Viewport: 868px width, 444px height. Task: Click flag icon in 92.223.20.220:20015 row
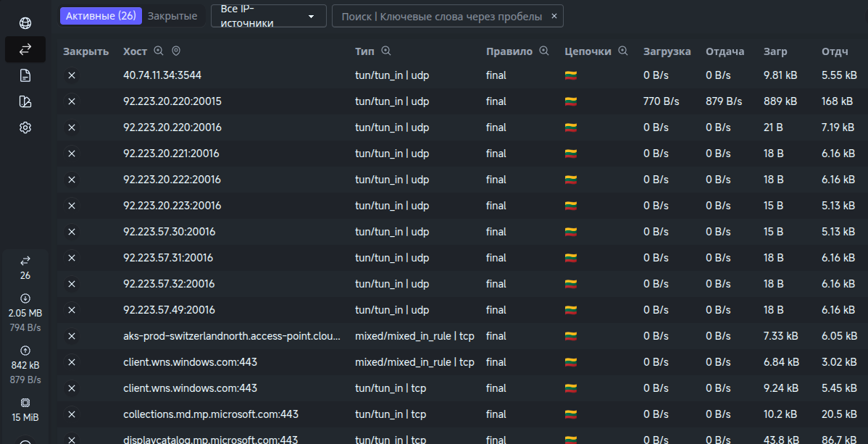click(x=571, y=101)
